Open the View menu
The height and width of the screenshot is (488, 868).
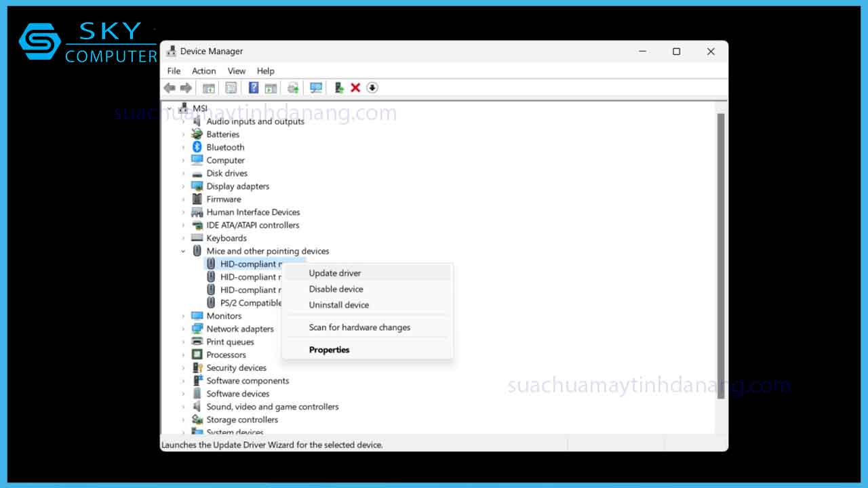coord(236,70)
